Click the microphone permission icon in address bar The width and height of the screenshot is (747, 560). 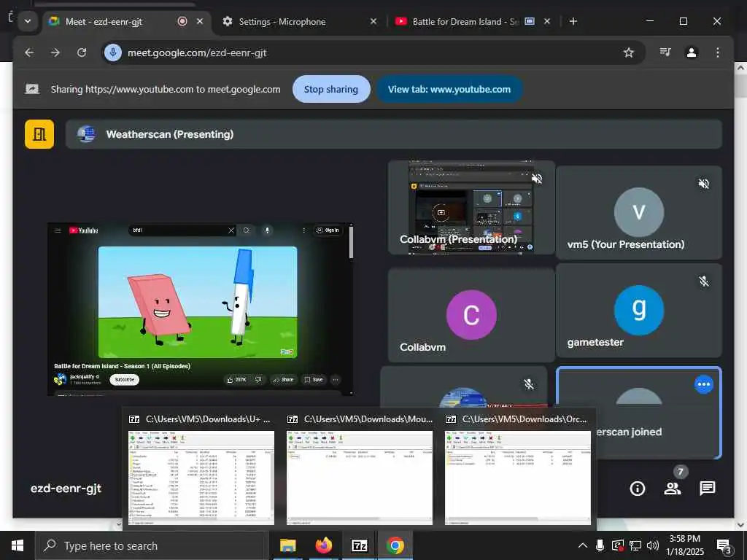113,52
